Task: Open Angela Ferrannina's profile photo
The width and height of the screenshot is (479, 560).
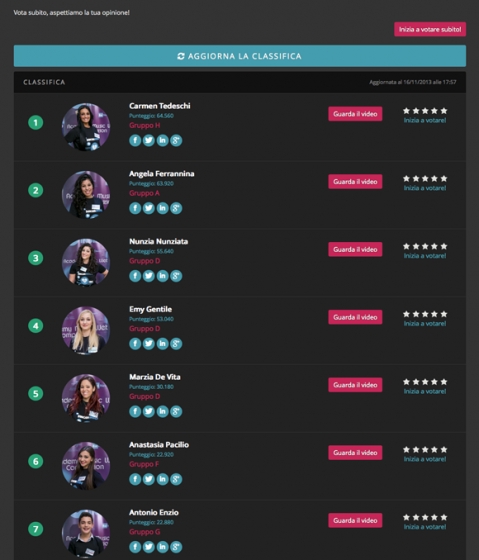Action: (x=86, y=195)
